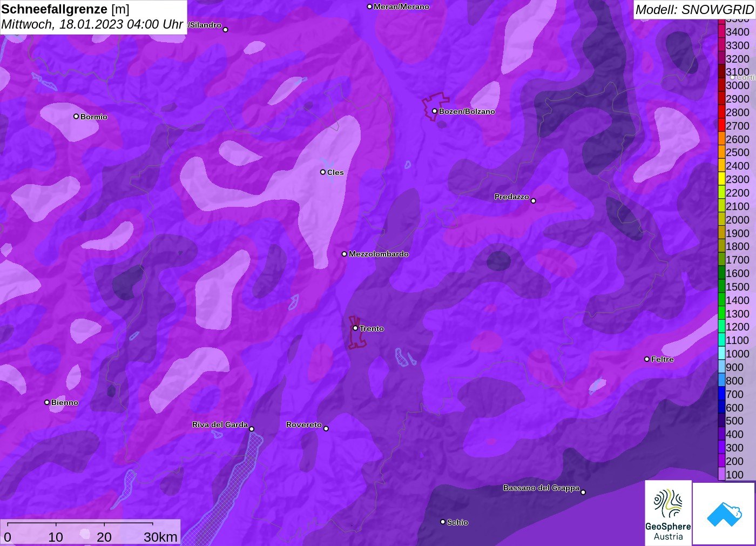Click the legend value 3000

tap(738, 85)
